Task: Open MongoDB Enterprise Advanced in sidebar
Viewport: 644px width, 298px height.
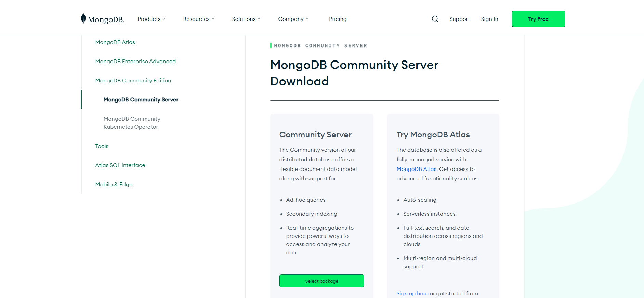Action: pyautogui.click(x=135, y=62)
